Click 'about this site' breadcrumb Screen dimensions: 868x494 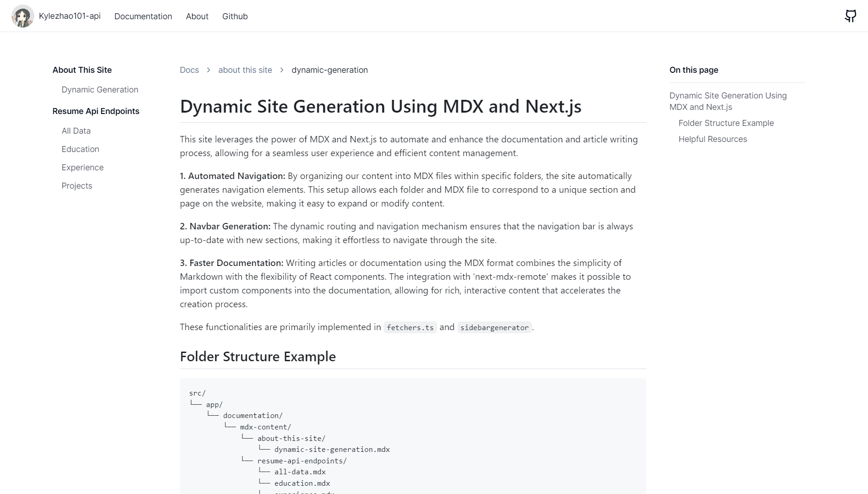[x=245, y=70]
